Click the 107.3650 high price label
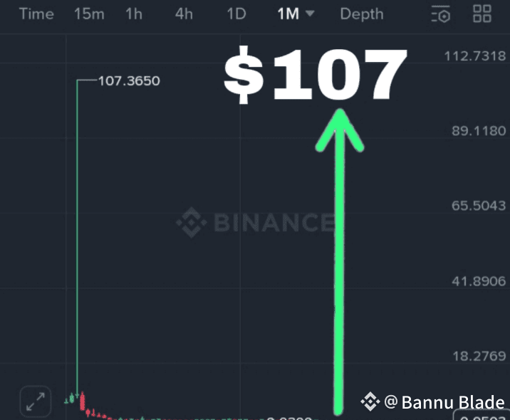Screen dimensions: 510x420 tap(128, 81)
